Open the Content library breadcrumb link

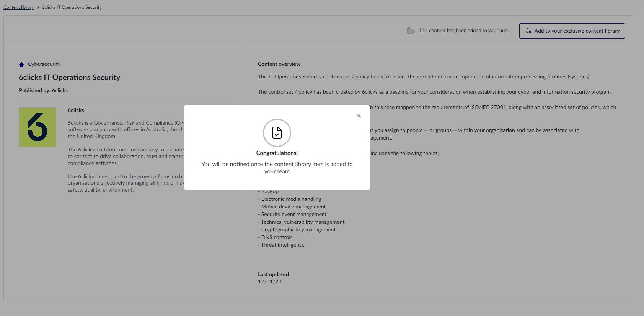[x=19, y=7]
